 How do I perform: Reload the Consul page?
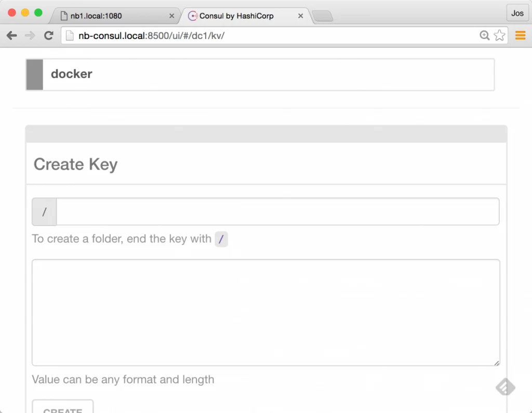(49, 35)
